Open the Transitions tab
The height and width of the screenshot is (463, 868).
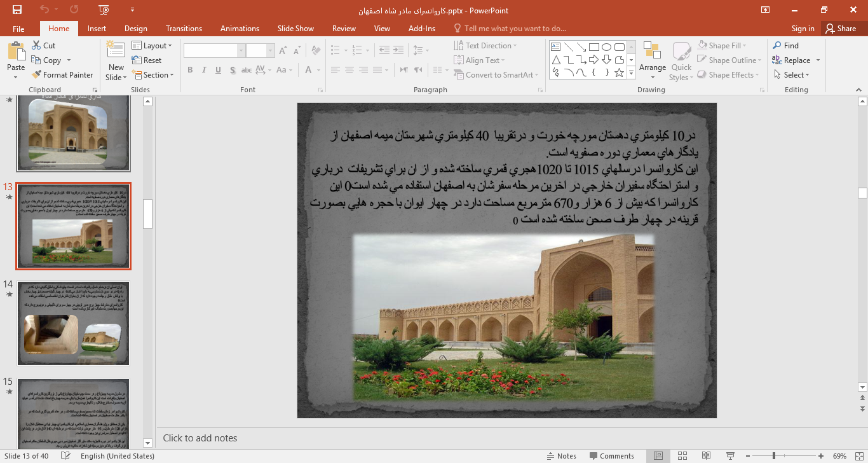184,29
